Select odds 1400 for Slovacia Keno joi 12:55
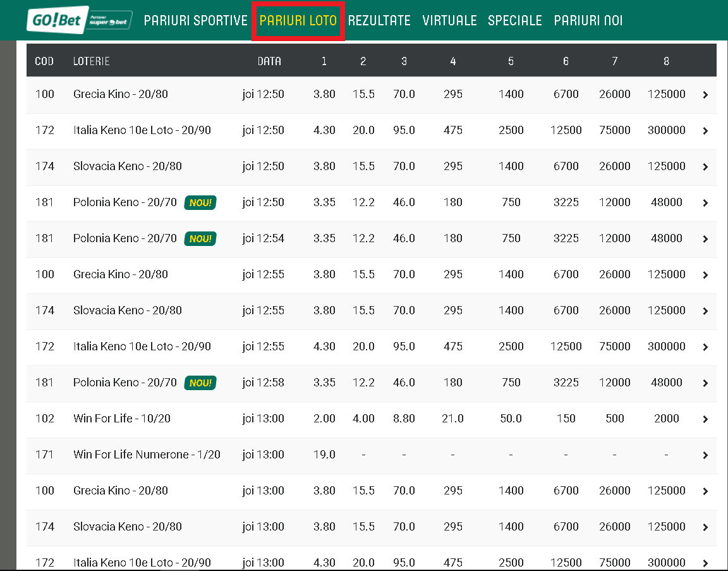The height and width of the screenshot is (571, 728). point(511,310)
